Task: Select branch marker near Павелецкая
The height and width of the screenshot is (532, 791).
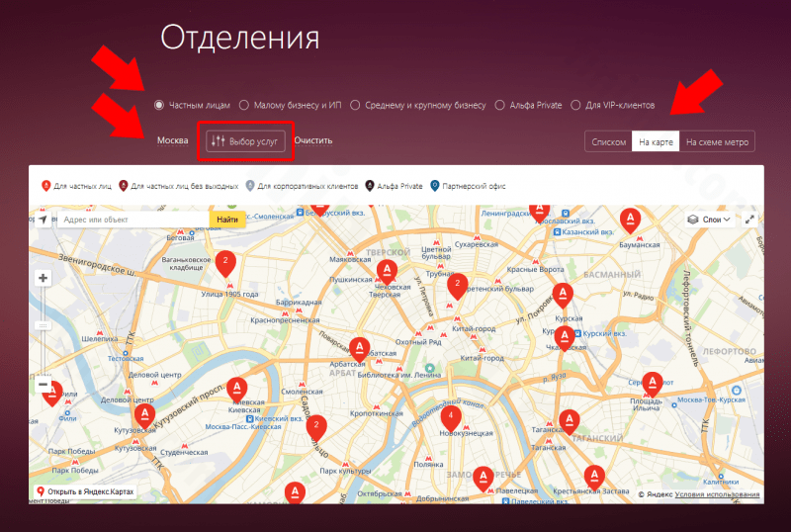Action: (x=483, y=479)
